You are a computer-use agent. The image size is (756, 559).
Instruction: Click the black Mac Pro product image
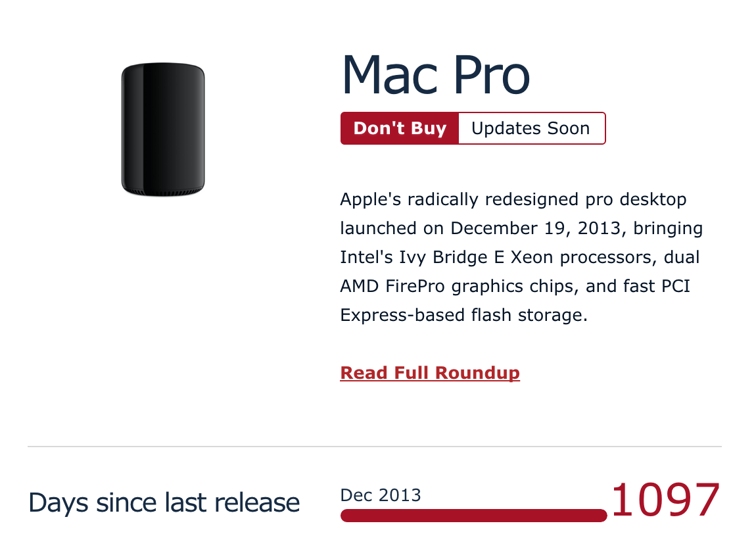(163, 130)
